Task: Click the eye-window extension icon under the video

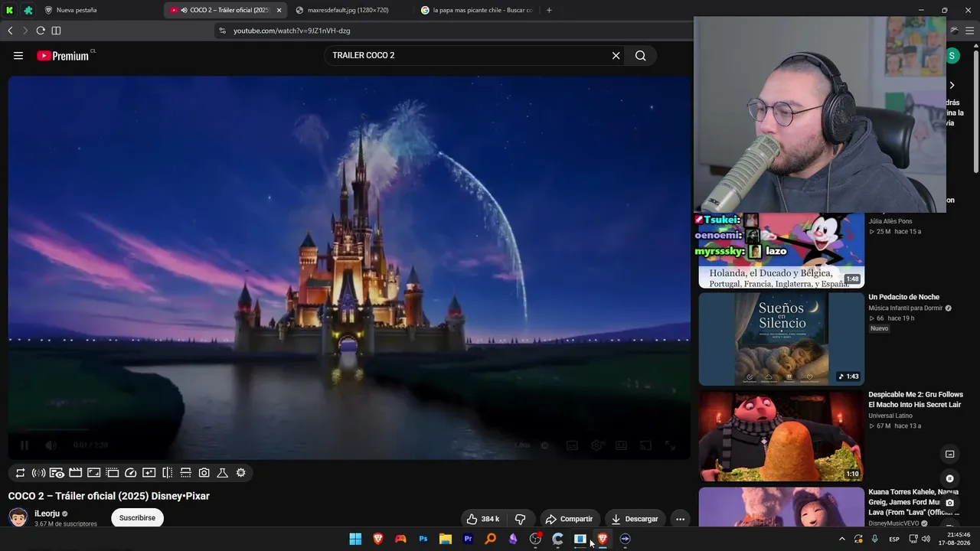Action: click(x=57, y=473)
